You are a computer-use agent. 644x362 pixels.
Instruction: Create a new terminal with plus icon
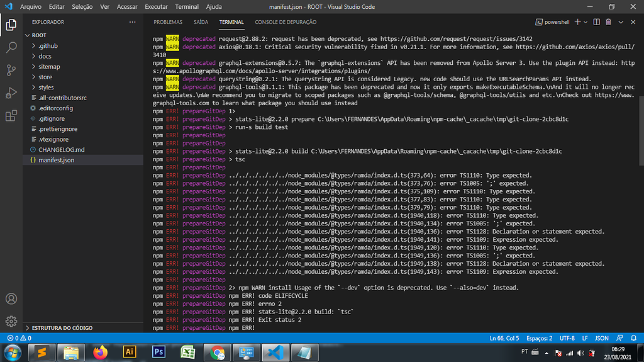[x=577, y=22]
